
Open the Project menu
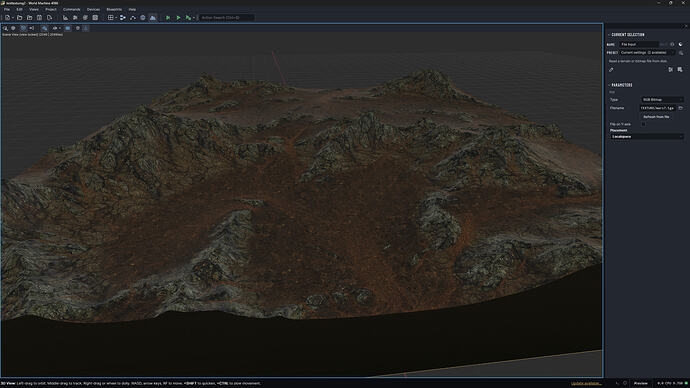[x=51, y=9]
